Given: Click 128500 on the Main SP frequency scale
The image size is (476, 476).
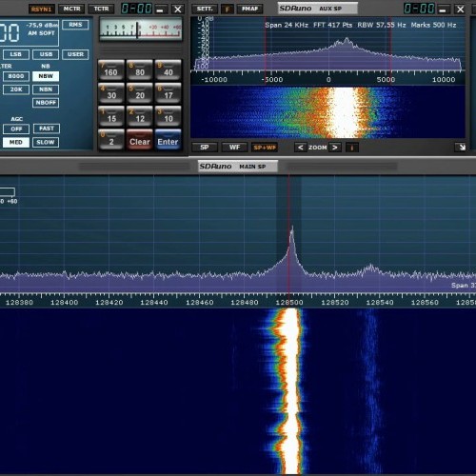Looking at the screenshot, I should (289, 303).
